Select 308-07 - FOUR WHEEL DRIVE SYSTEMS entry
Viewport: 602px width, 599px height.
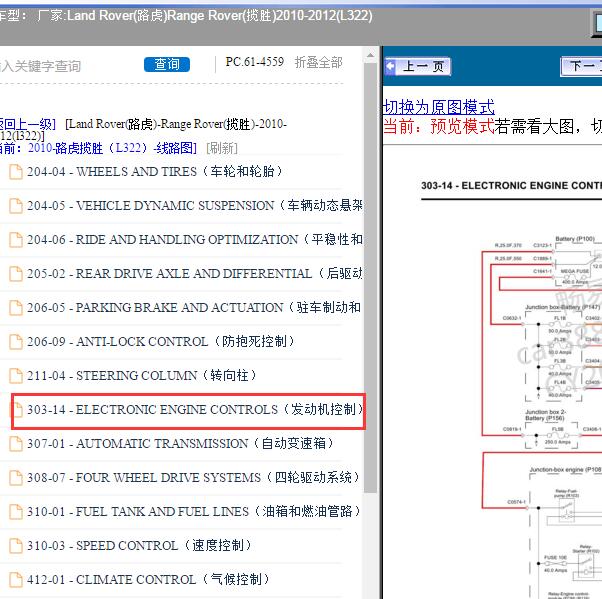(194, 477)
